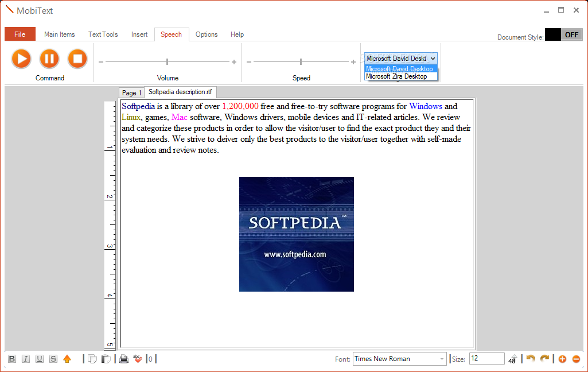Run the abc spell check
588x372 pixels.
click(x=138, y=359)
